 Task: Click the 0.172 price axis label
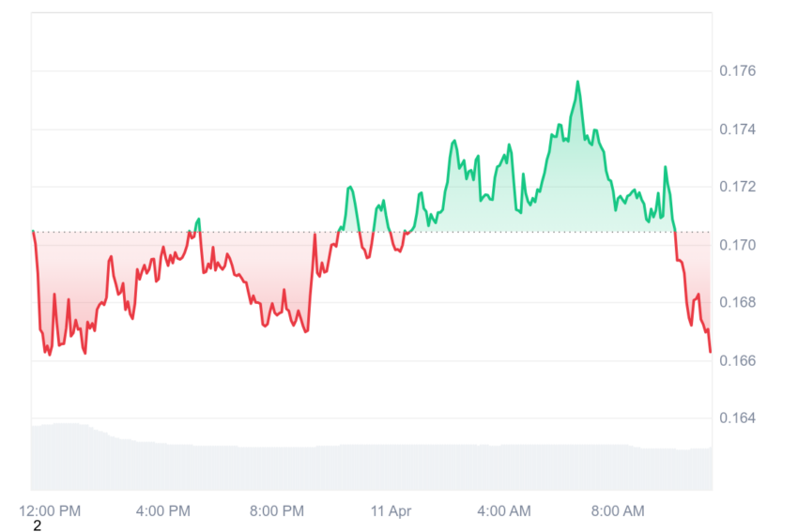[737, 187]
